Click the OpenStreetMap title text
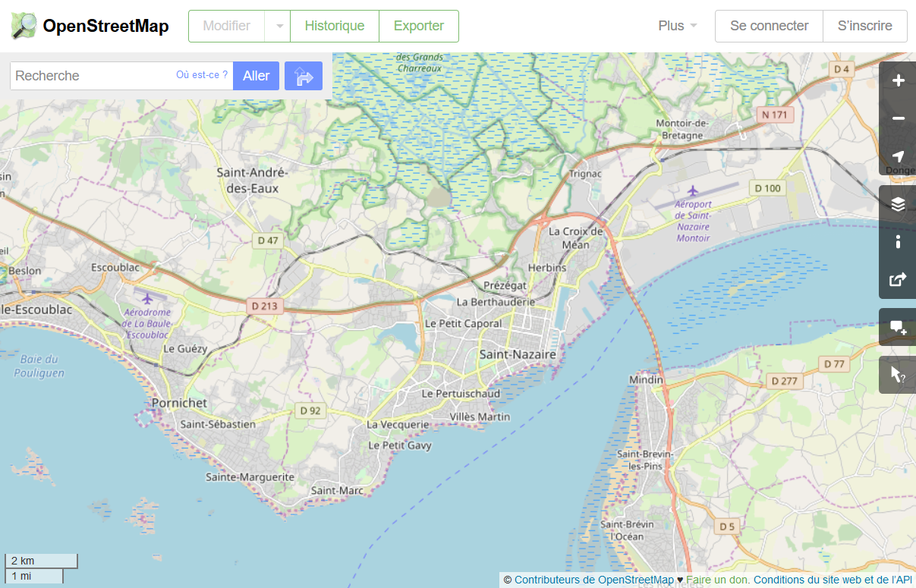Image resolution: width=916 pixels, height=588 pixels. 105,26
